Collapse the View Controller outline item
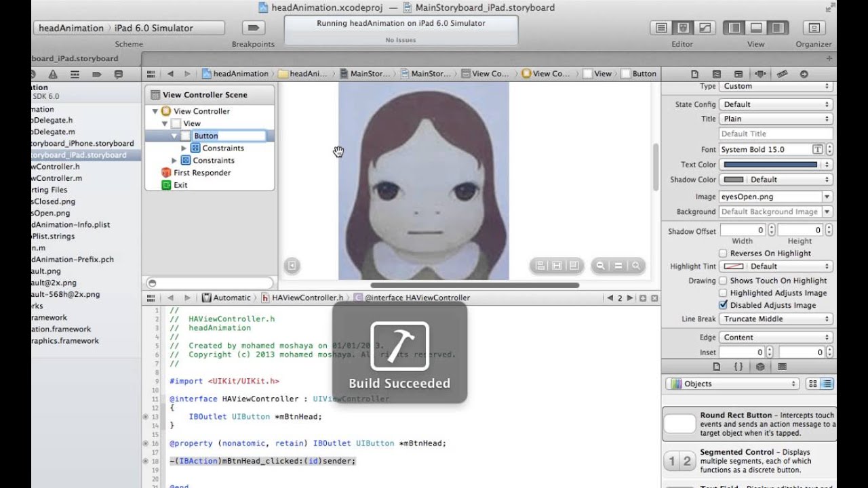Screen dimensions: 868x488 [x=155, y=111]
